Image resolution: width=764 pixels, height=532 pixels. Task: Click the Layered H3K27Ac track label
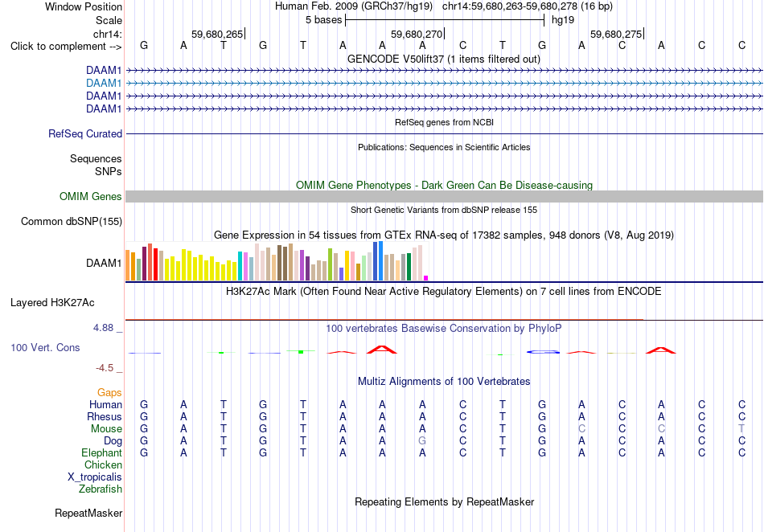pyautogui.click(x=52, y=303)
